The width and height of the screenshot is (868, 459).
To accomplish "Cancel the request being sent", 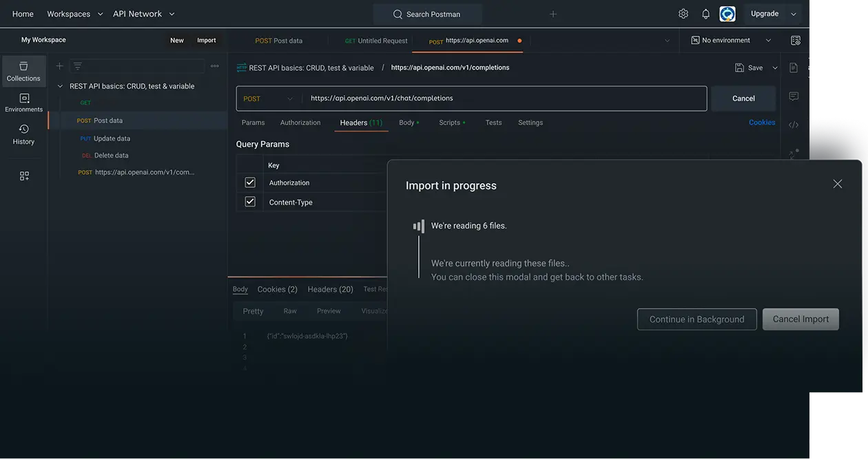I will pyautogui.click(x=743, y=98).
